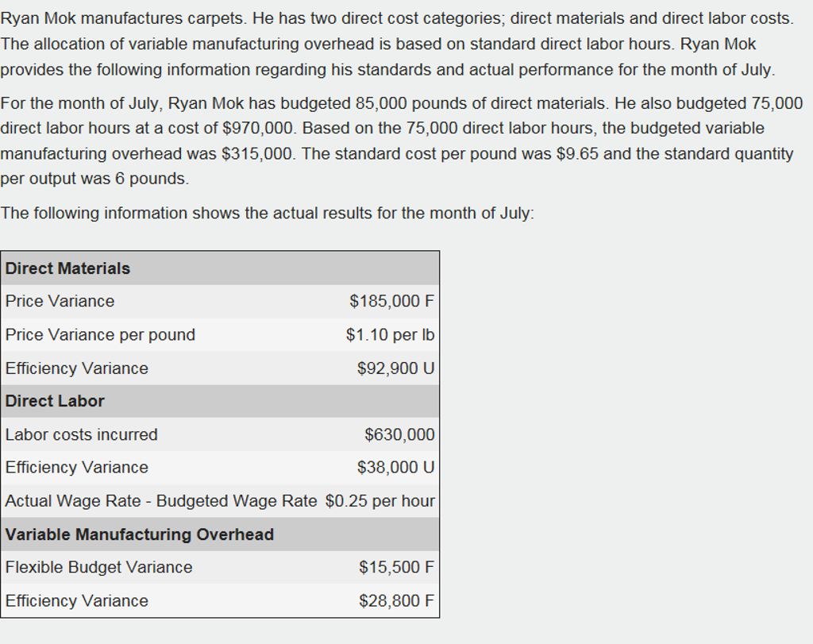The image size is (813, 644).
Task: Click the Actual Wage Rate - Budgeted Wage Rate label
Action: pyautogui.click(x=161, y=501)
